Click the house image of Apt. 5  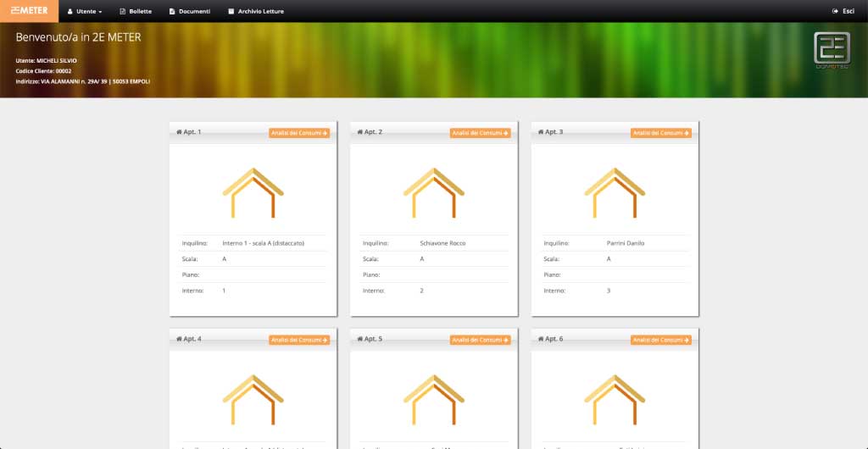pos(434,399)
